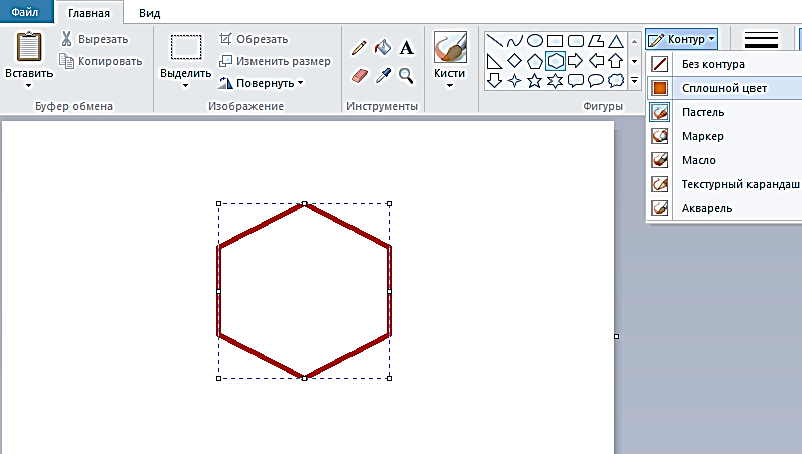Click Обрезать to crop image
This screenshot has width=802, height=454.
point(254,39)
